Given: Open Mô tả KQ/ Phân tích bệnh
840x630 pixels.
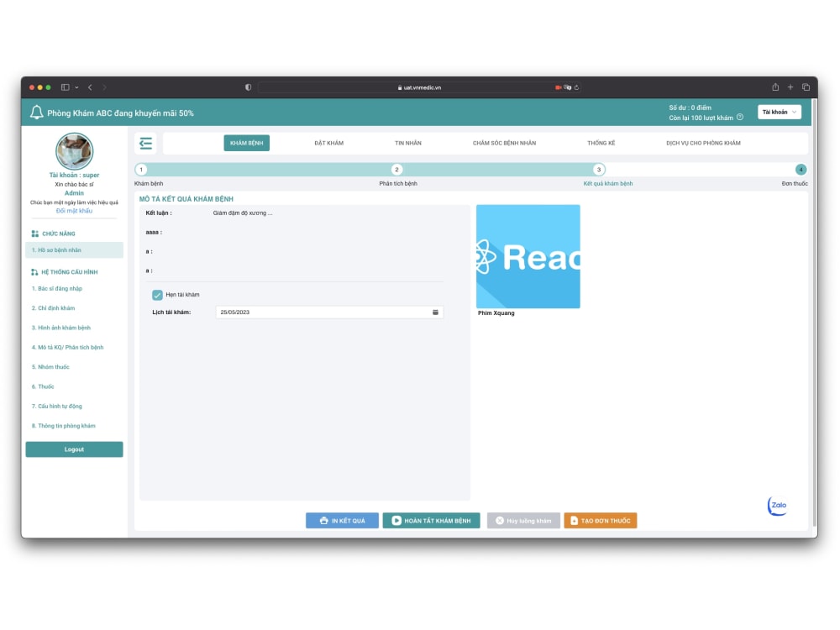Looking at the screenshot, I should pyautogui.click(x=67, y=348).
